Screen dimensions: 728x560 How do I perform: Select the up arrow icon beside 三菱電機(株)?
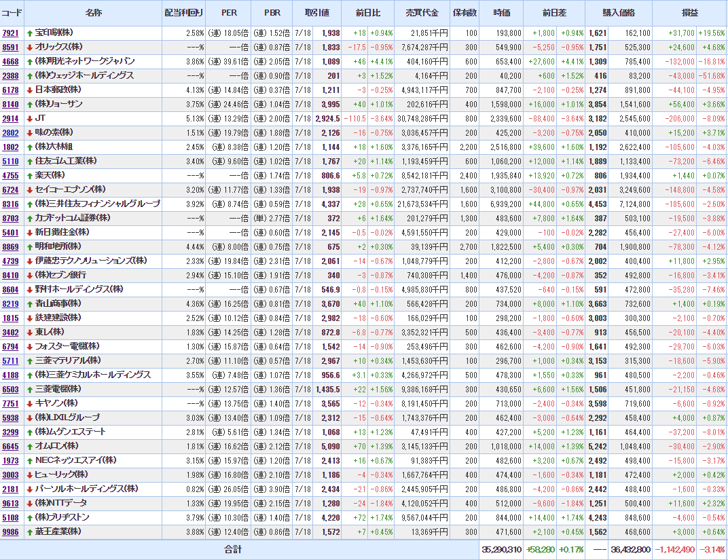pos(29,389)
